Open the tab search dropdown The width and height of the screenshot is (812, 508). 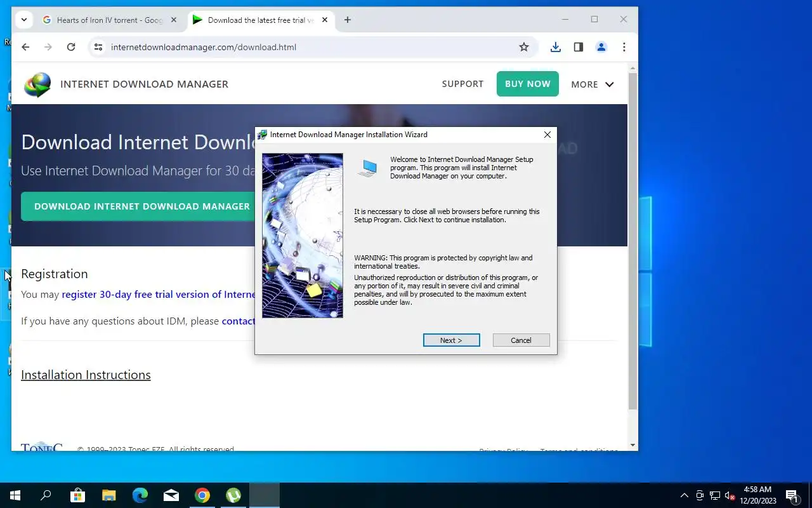point(24,20)
